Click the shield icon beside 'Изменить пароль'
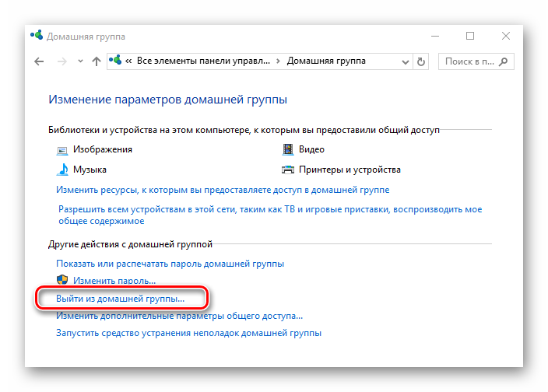 [62, 280]
